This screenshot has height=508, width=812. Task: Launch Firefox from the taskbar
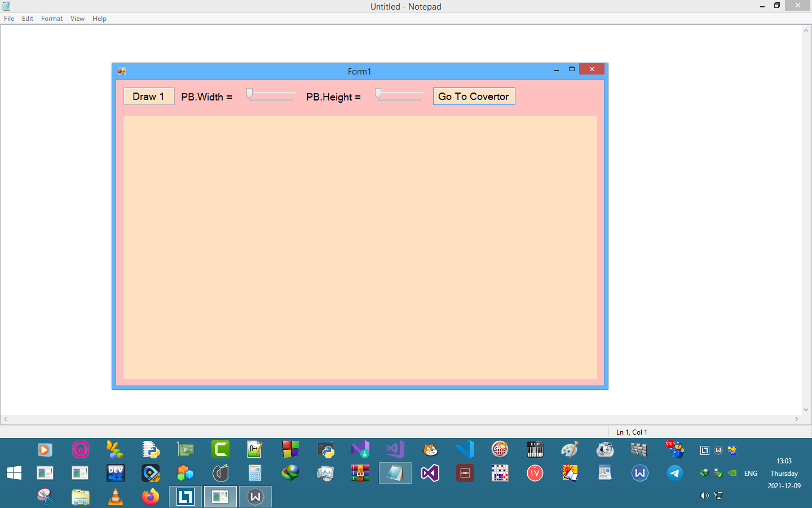pos(151,497)
